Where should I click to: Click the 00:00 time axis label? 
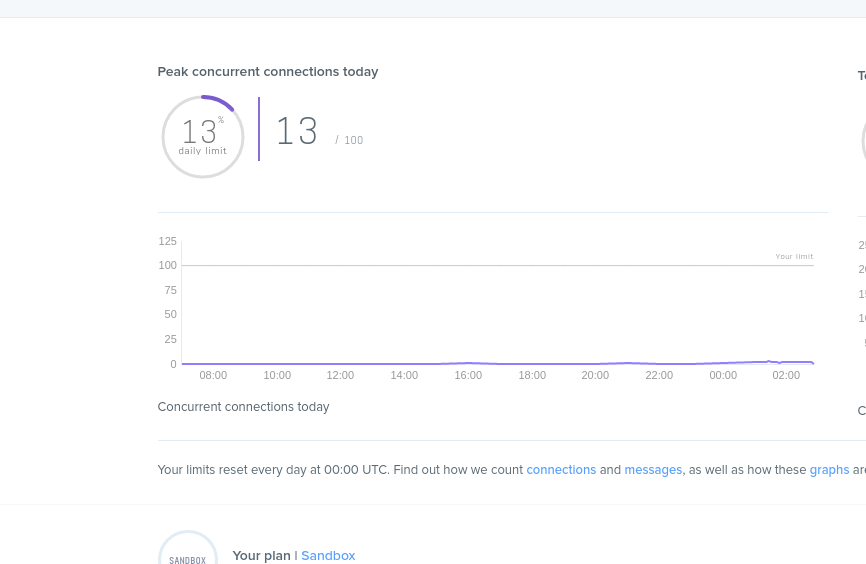723,376
